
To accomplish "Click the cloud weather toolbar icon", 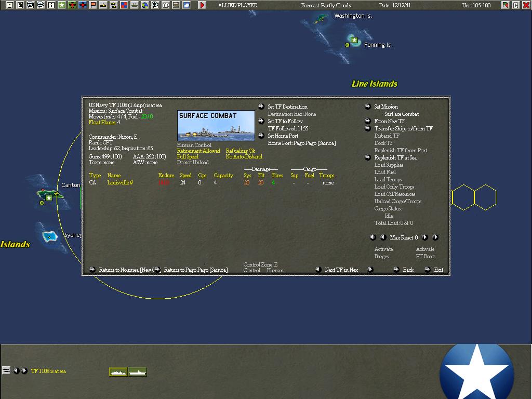I will (x=187, y=5).
